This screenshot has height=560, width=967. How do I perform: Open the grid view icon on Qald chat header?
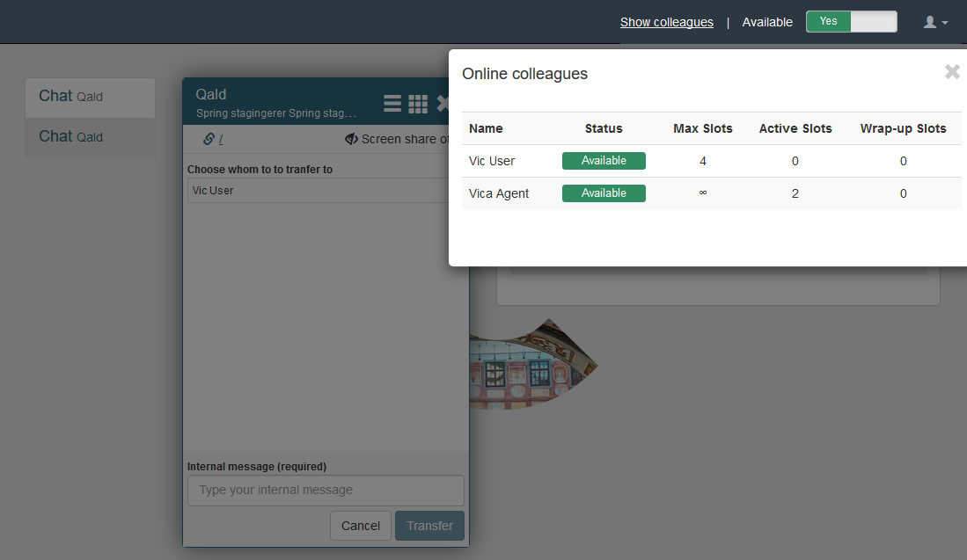[x=418, y=102]
